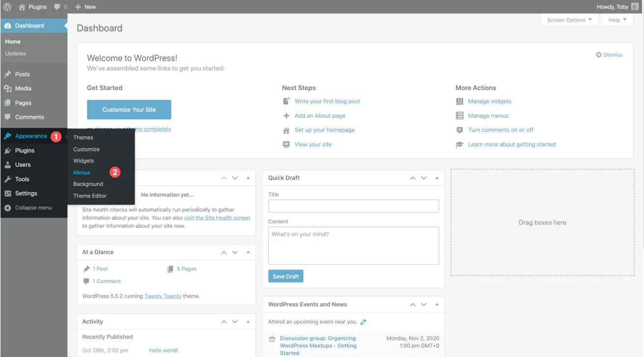Open Theme Editor from the Appearance submenu
The width and height of the screenshot is (644, 357).
tap(90, 196)
